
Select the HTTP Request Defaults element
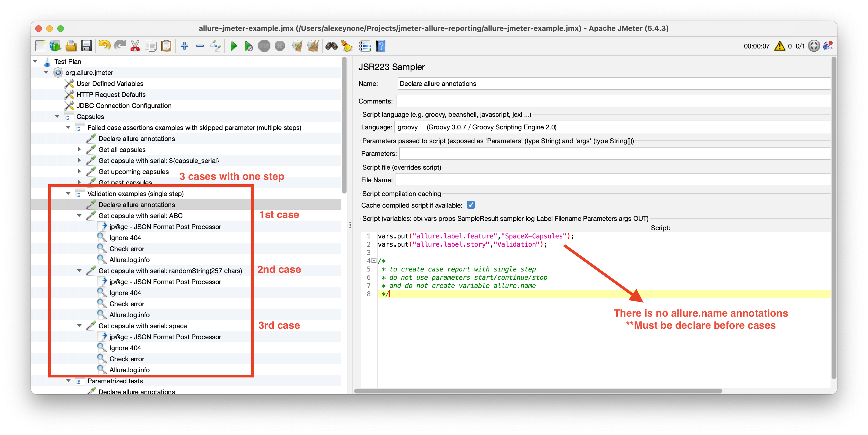(x=111, y=95)
